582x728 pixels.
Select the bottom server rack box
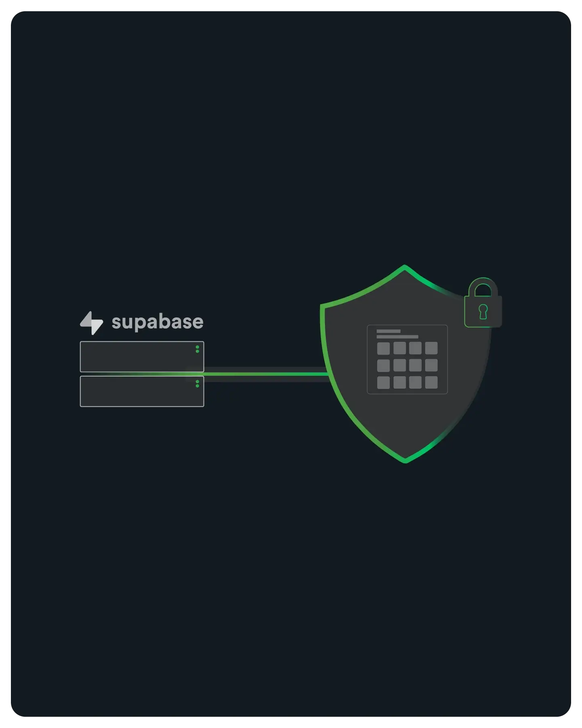pyautogui.click(x=142, y=391)
